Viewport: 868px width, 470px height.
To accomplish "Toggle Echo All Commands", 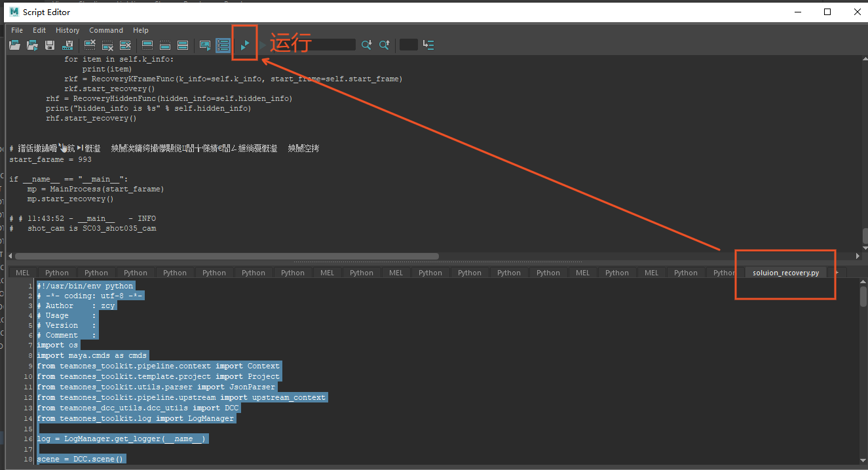I will pos(205,45).
